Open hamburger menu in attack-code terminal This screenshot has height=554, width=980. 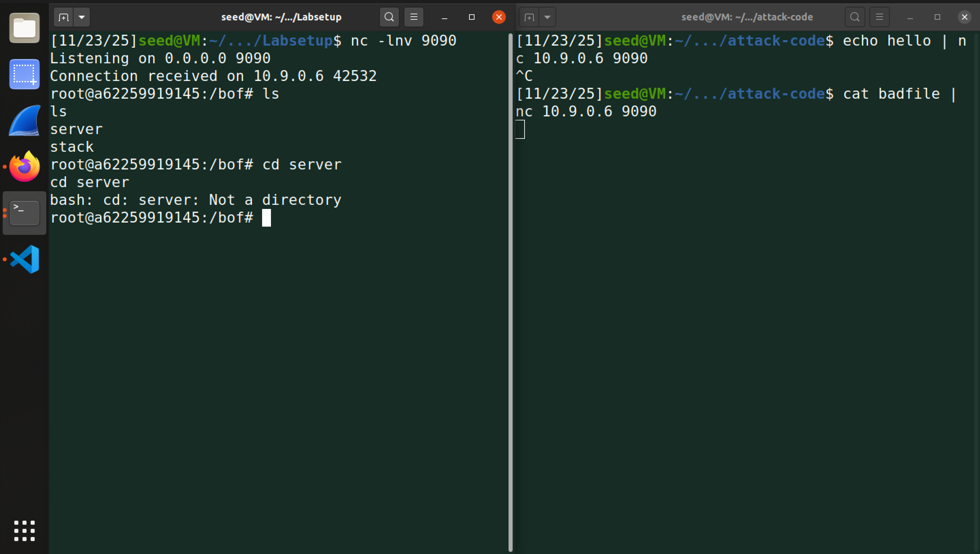click(x=879, y=17)
